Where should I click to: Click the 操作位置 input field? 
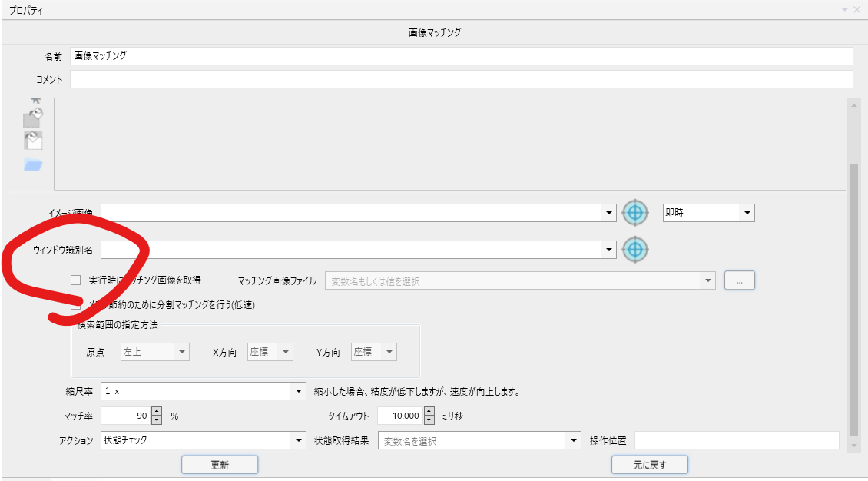click(x=737, y=440)
